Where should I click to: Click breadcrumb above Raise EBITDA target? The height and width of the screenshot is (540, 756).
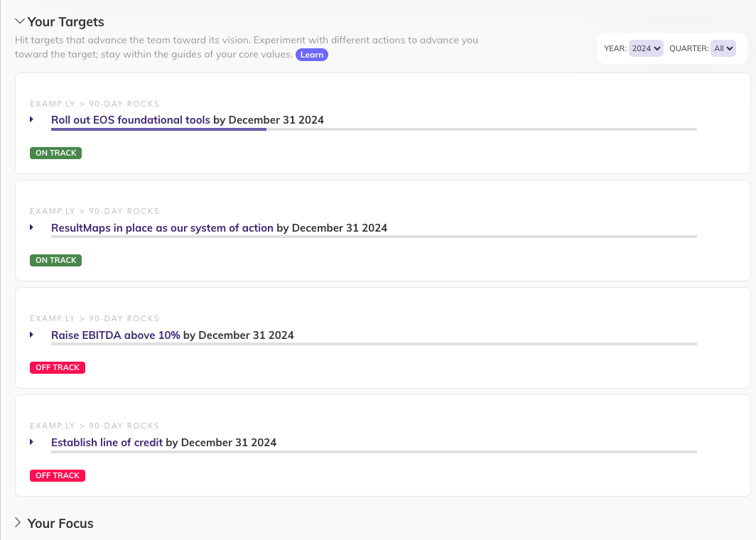(x=94, y=318)
